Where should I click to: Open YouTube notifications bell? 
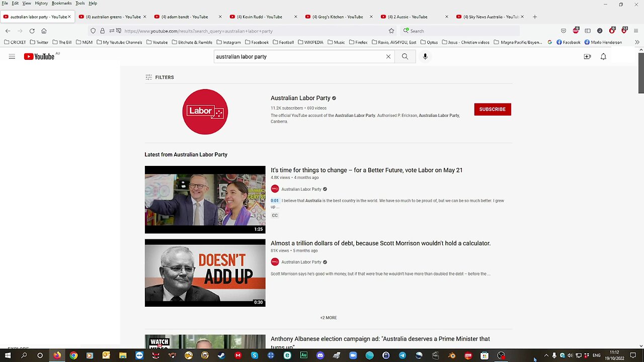point(603,57)
